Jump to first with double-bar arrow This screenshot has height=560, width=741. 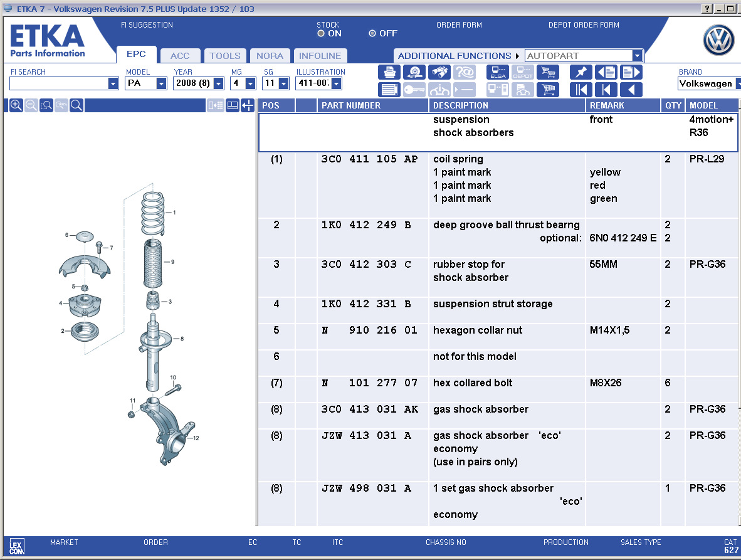[x=581, y=89]
